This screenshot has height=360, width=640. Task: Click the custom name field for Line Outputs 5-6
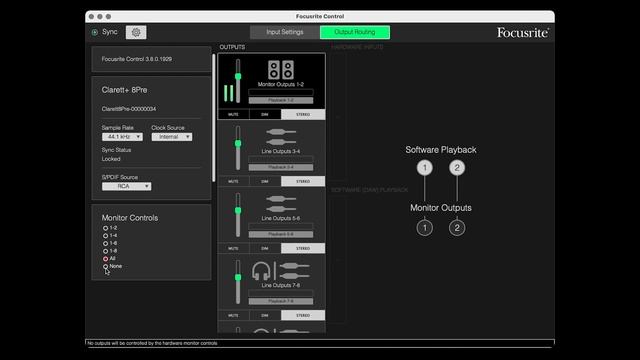tap(281, 226)
